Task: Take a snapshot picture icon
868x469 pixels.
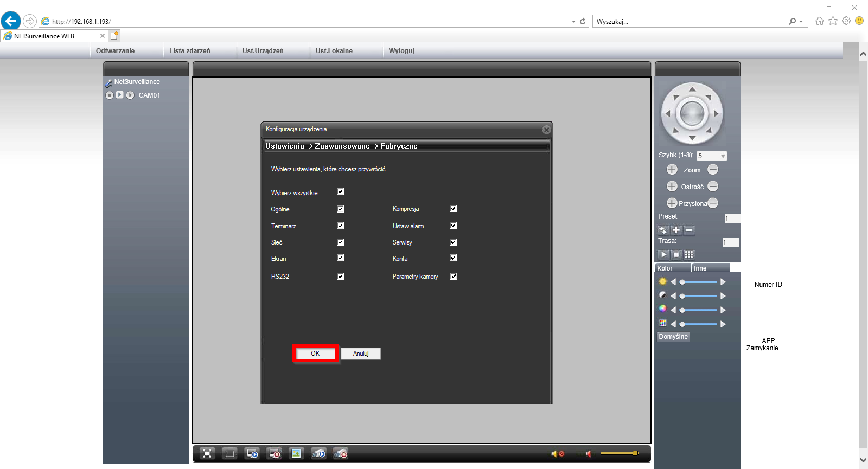Action: 296,454
